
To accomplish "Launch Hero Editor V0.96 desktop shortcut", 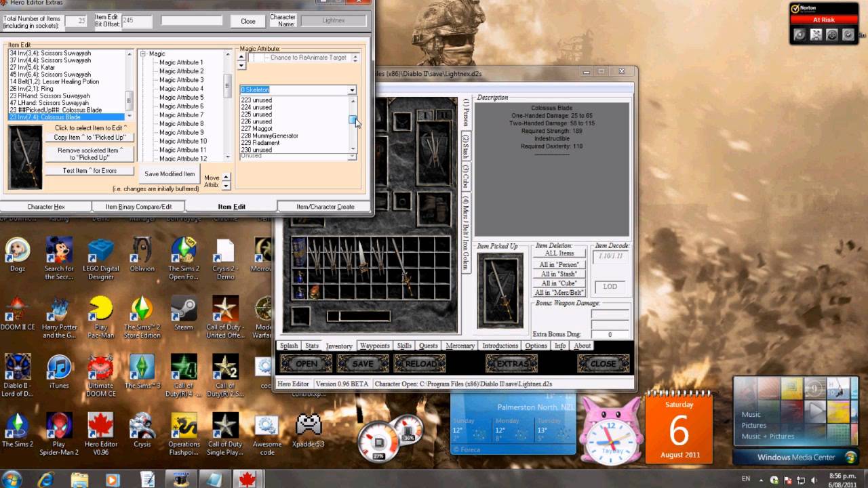I will (x=101, y=434).
